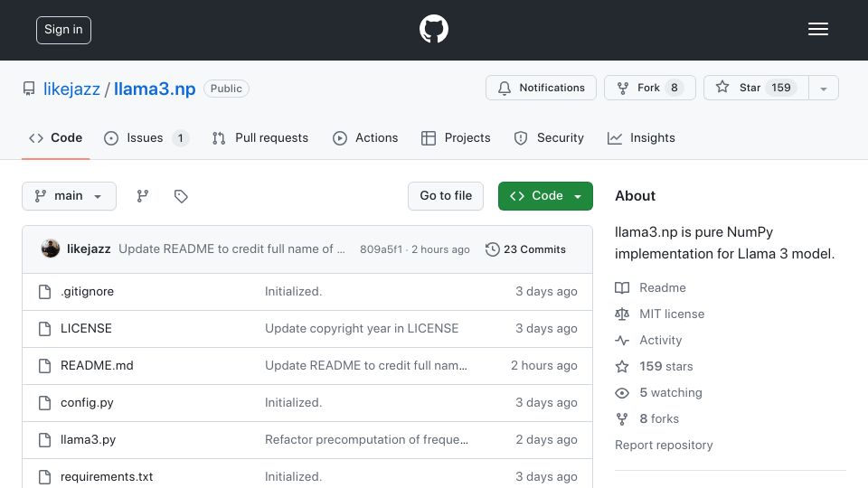868x488 pixels.
Task: Click the GitHub Octocat logo
Action: point(433,29)
